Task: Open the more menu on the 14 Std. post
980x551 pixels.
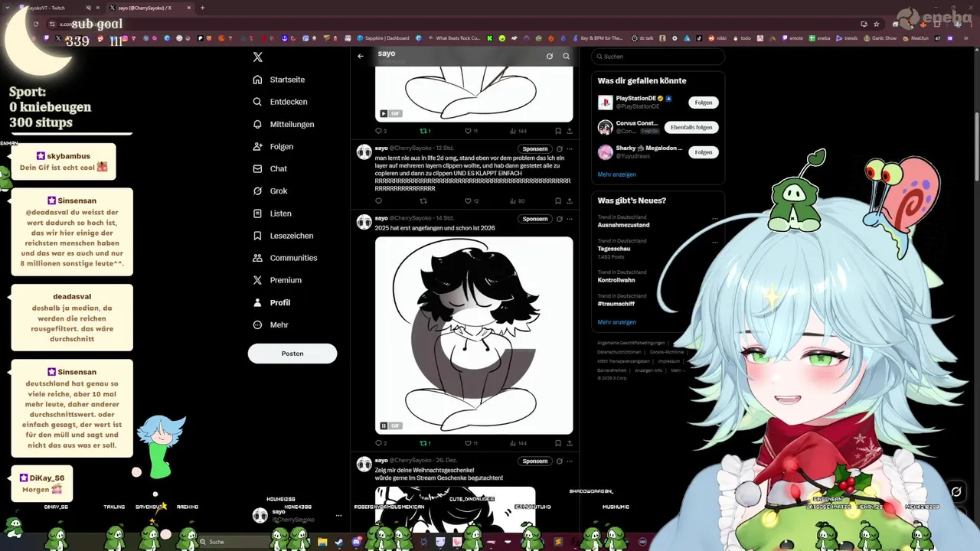Action: point(570,219)
